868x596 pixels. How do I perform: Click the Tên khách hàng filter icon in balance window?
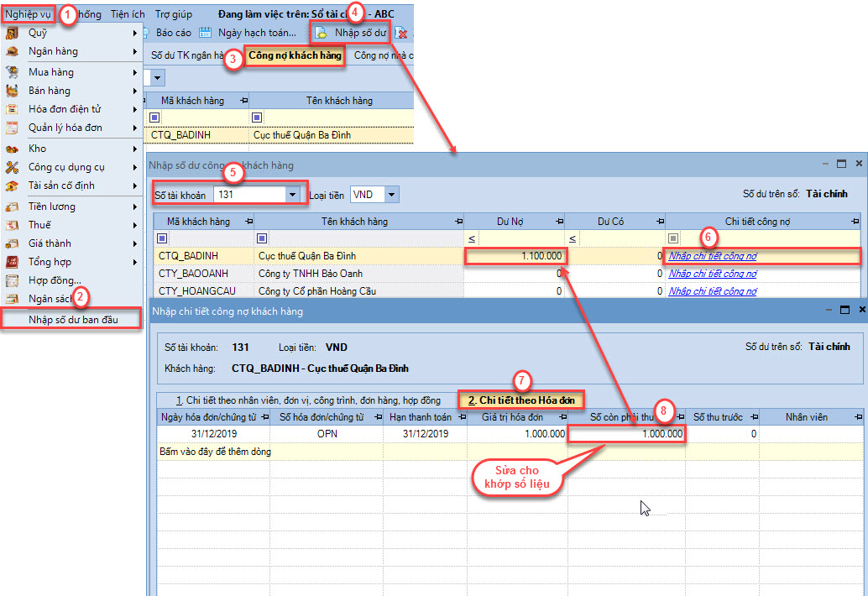click(263, 238)
